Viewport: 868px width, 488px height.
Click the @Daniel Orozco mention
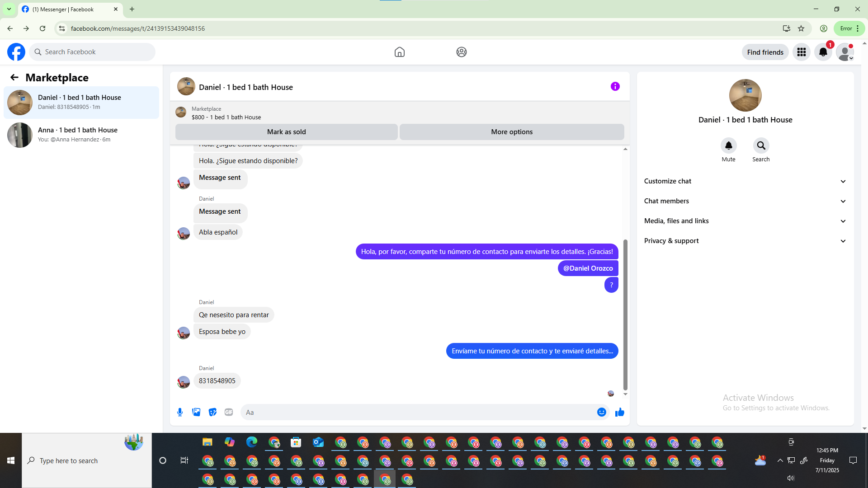point(588,268)
